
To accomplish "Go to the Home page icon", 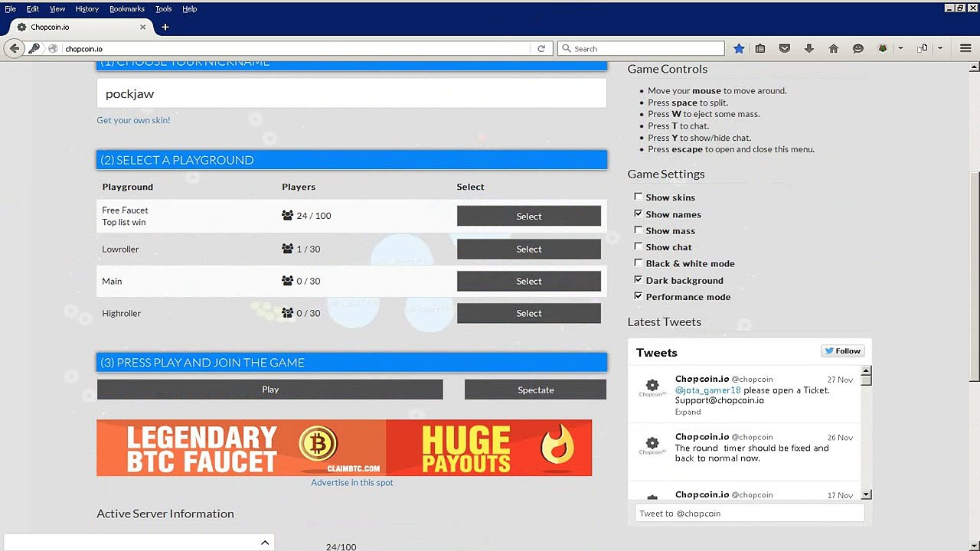I will point(834,48).
